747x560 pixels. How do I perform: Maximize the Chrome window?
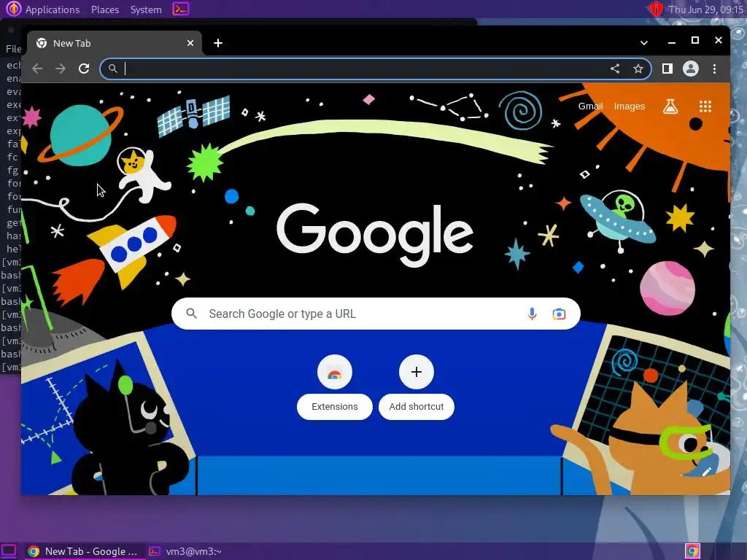[695, 41]
